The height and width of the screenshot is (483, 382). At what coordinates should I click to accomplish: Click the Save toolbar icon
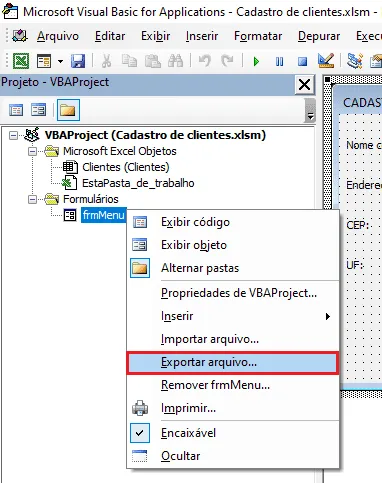point(78,61)
